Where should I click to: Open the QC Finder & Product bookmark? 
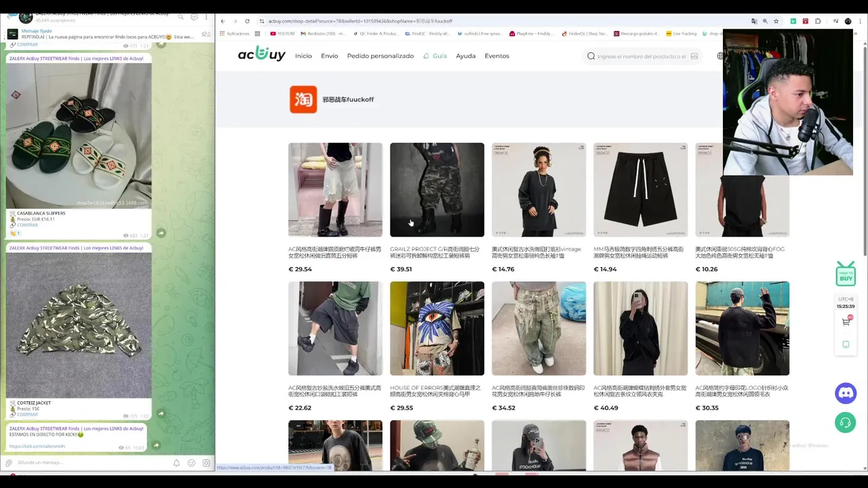pos(376,33)
